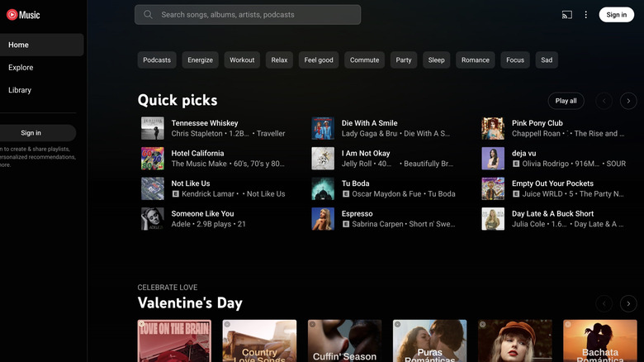Toggle the Feel good filter chip
The image size is (644, 362).
pos(319,60)
